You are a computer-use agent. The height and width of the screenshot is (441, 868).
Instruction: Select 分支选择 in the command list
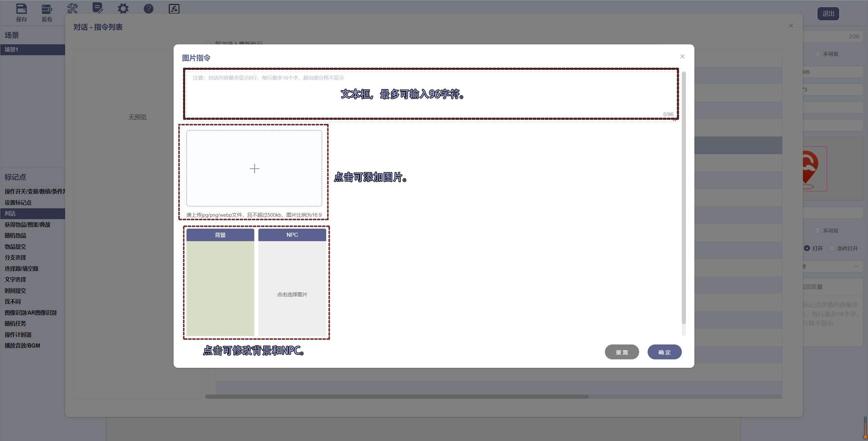16,257
